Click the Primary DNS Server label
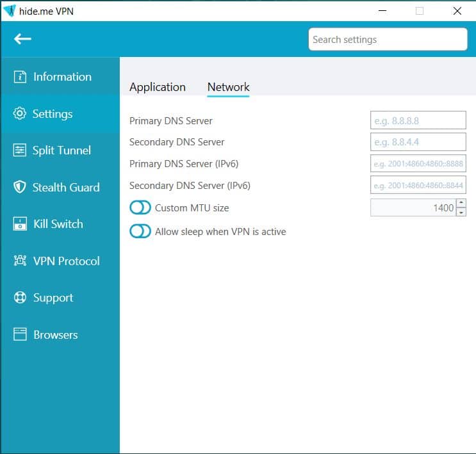Screen dimensions: 476x454 click(170, 121)
